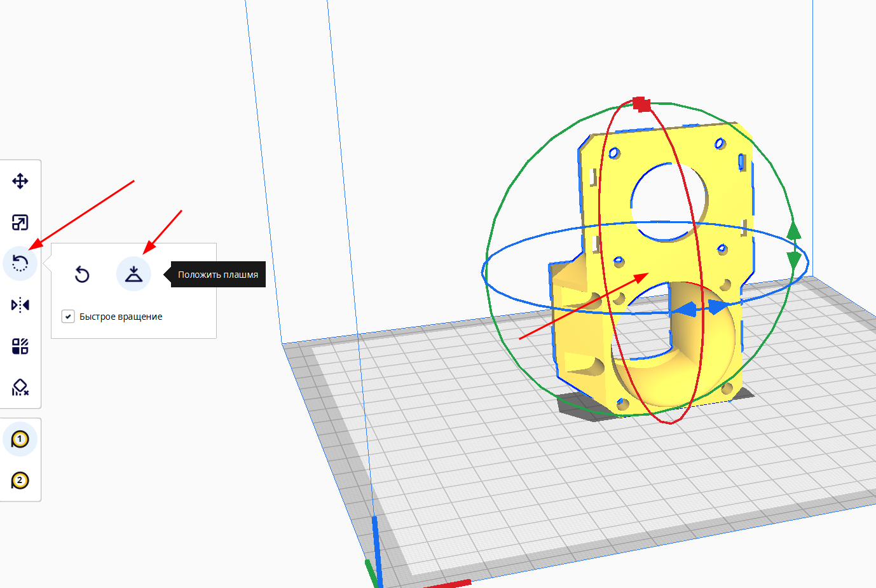Reset the model rotation

pyautogui.click(x=82, y=275)
